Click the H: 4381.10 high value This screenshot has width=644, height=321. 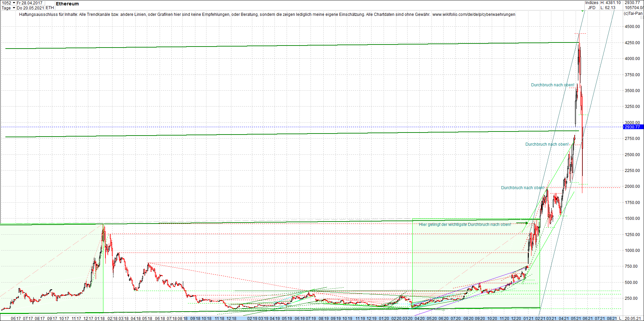pos(611,3)
